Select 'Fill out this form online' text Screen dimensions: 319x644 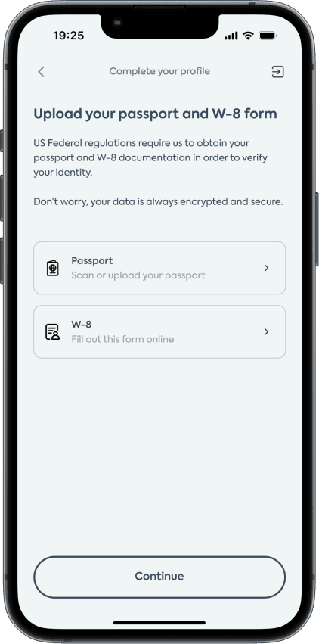[122, 339]
